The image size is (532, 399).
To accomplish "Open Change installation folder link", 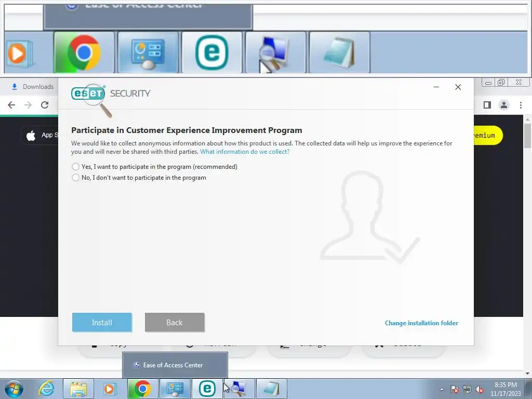I will point(421,323).
